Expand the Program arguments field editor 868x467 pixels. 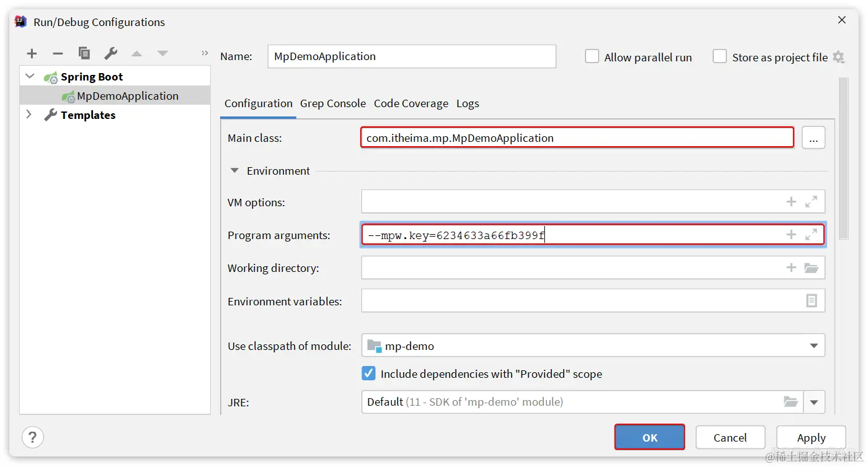pos(811,234)
